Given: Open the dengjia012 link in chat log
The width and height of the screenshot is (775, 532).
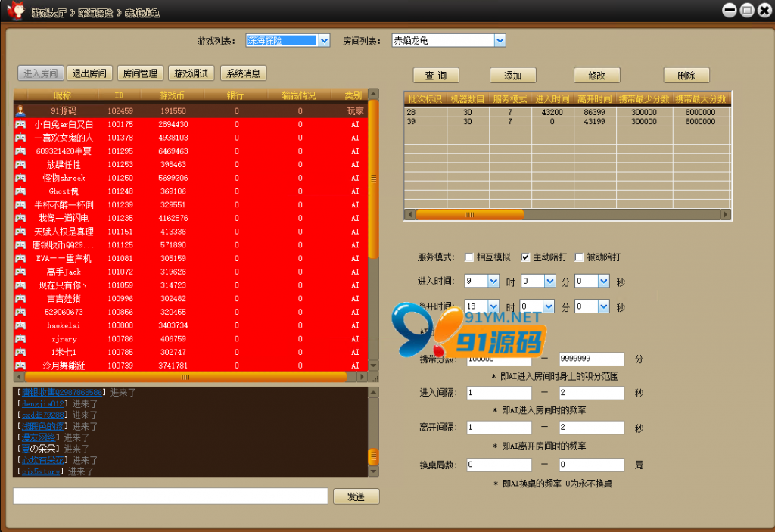Looking at the screenshot, I should (43, 404).
